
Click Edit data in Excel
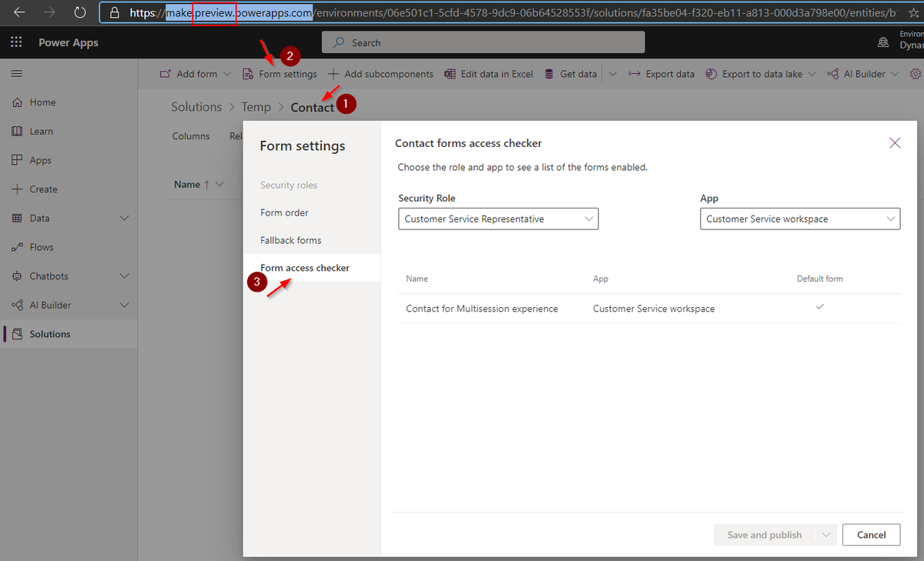tap(488, 74)
